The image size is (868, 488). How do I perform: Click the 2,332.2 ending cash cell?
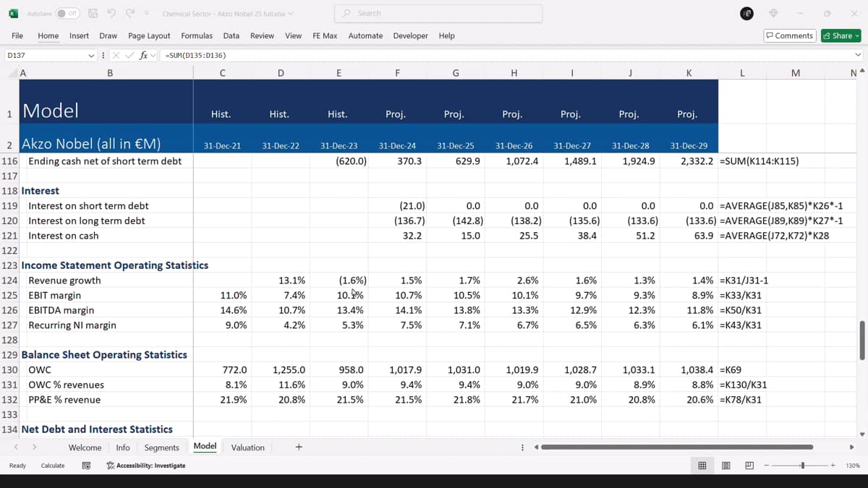click(689, 161)
